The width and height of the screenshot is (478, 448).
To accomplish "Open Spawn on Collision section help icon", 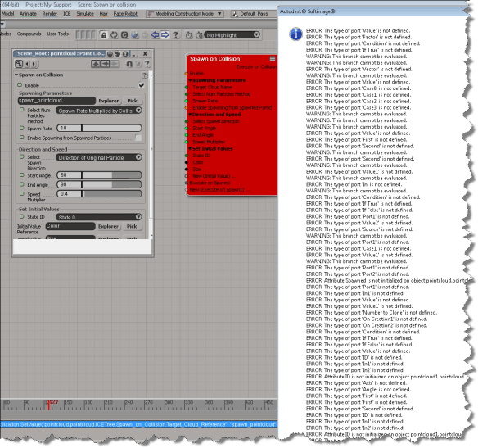I will [x=144, y=75].
